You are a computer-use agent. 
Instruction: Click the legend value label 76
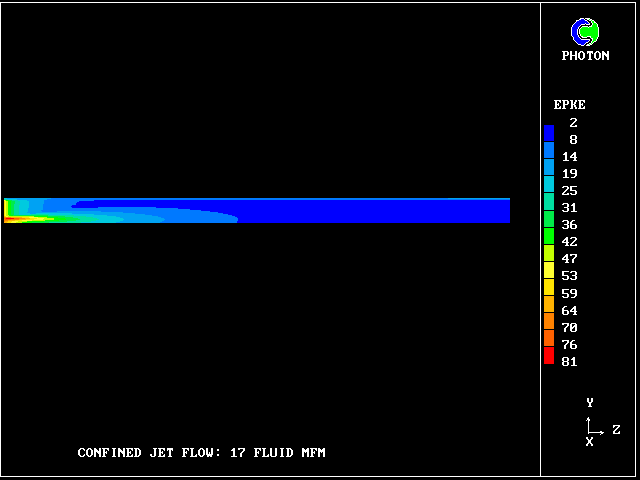pyautogui.click(x=569, y=345)
